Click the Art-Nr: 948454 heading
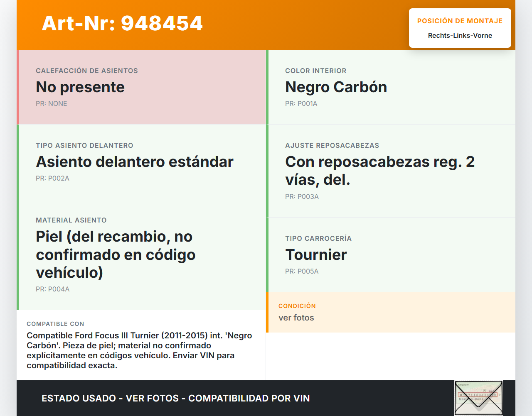 pyautogui.click(x=122, y=23)
